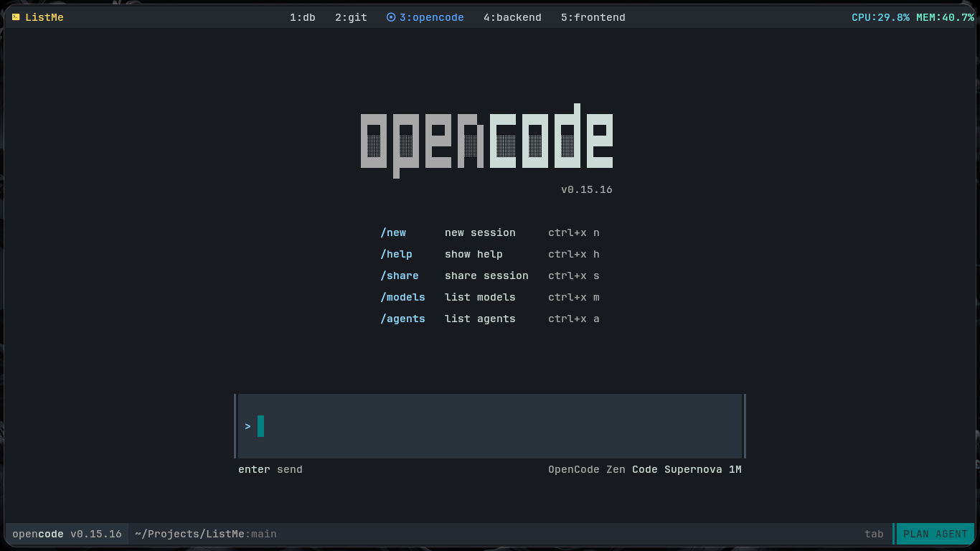
Task: Click the 'ctrl+x h' shortcut hint
Action: (574, 255)
